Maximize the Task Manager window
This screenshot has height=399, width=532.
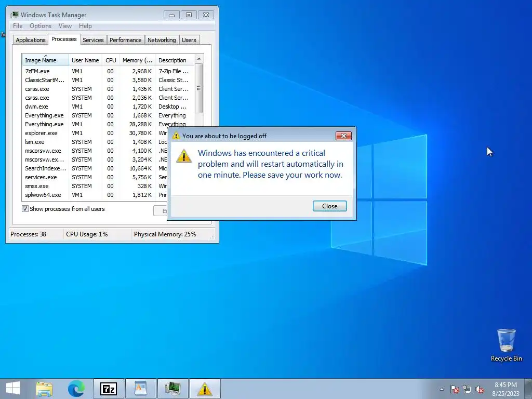click(189, 15)
